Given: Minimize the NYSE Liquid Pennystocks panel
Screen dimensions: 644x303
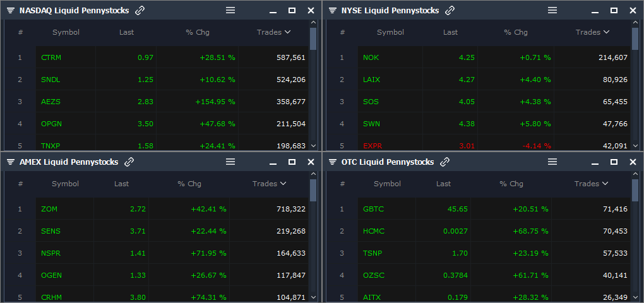Looking at the screenshot, I should [x=595, y=11].
